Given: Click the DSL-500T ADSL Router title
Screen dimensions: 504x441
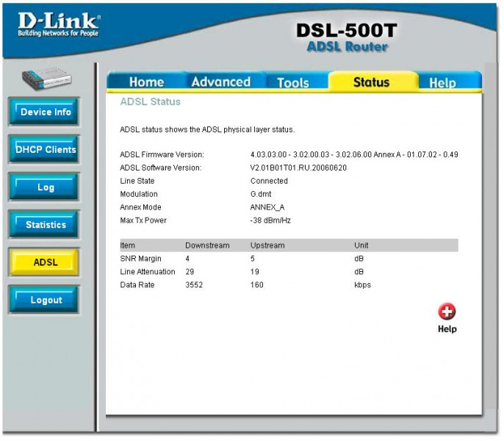Looking at the screenshot, I should (346, 38).
